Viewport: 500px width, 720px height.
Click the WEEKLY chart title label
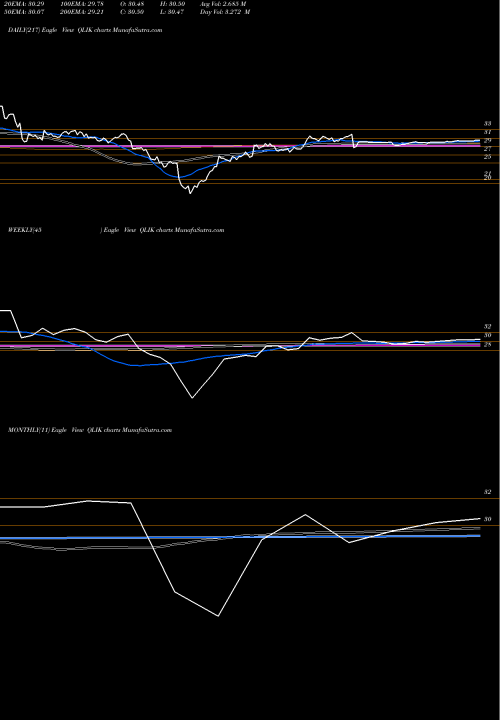tap(116, 230)
